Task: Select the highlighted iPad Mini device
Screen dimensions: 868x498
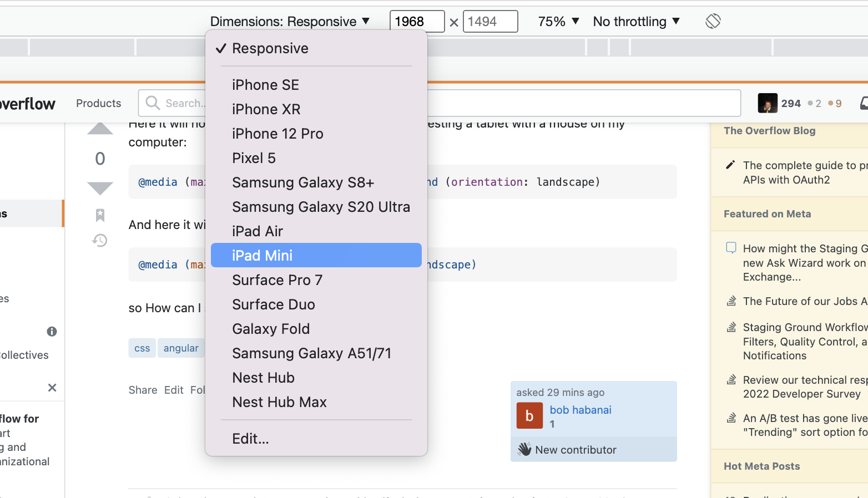Action: tap(316, 255)
